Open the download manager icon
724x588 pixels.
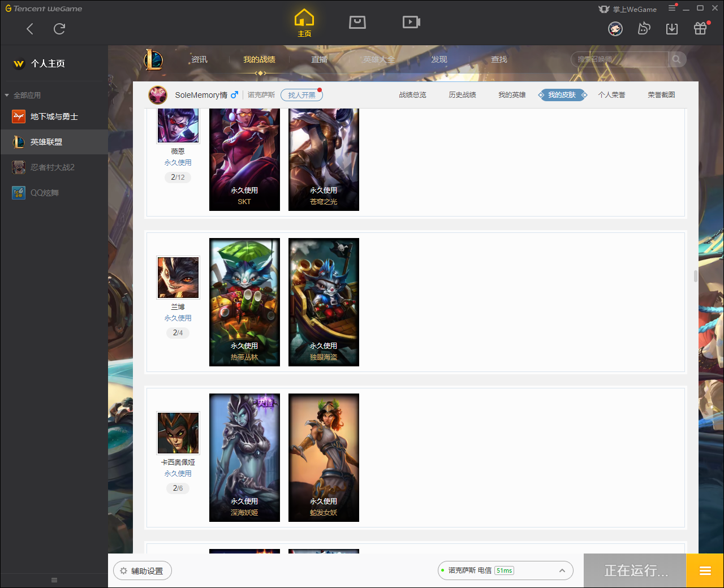(x=672, y=29)
